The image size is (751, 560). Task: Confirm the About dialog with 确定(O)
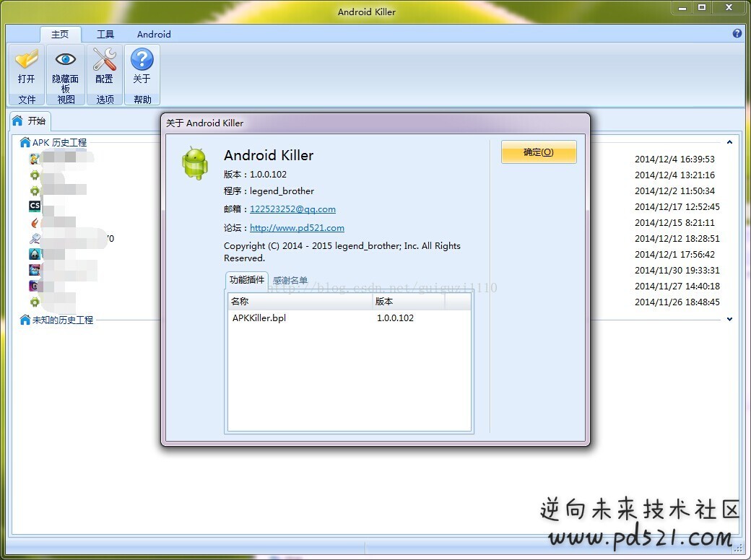(539, 152)
